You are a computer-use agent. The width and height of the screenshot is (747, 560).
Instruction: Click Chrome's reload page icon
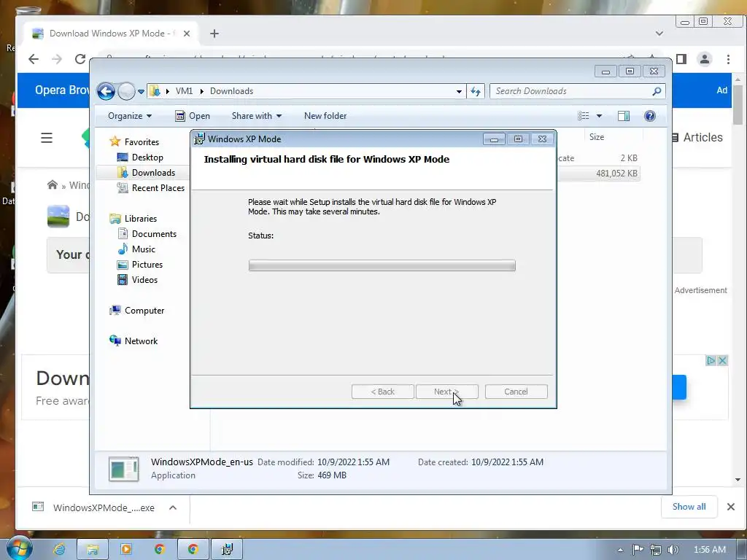click(80, 59)
